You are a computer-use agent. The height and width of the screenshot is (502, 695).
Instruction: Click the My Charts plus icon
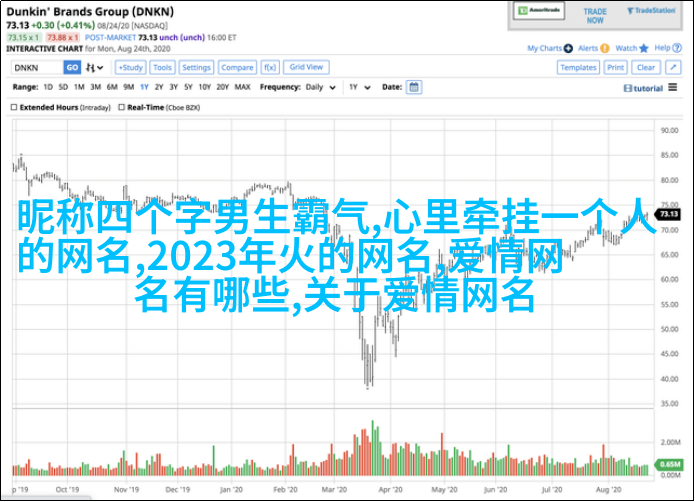click(568, 48)
